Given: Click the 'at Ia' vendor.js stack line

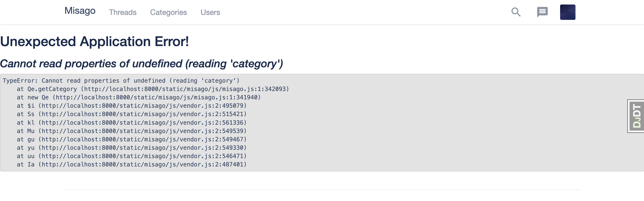Looking at the screenshot, I should click(x=132, y=165).
